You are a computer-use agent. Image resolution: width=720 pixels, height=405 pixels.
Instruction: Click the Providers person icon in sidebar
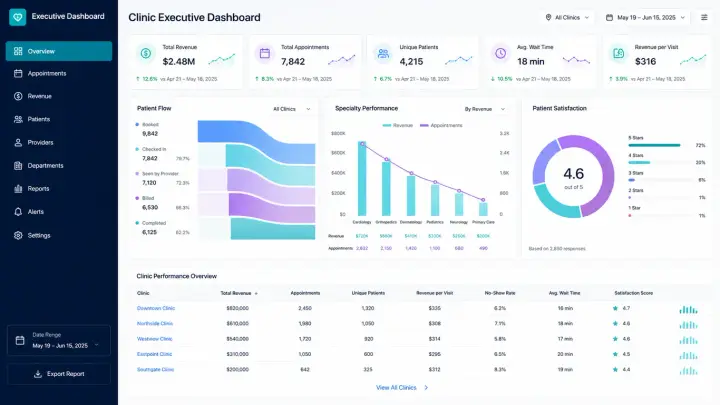18,142
